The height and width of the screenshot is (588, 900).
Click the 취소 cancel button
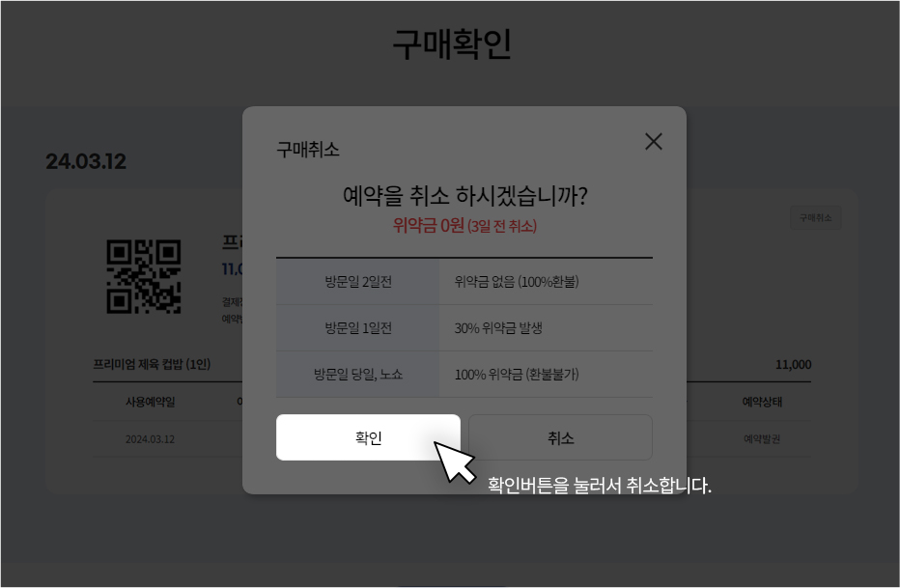click(560, 436)
